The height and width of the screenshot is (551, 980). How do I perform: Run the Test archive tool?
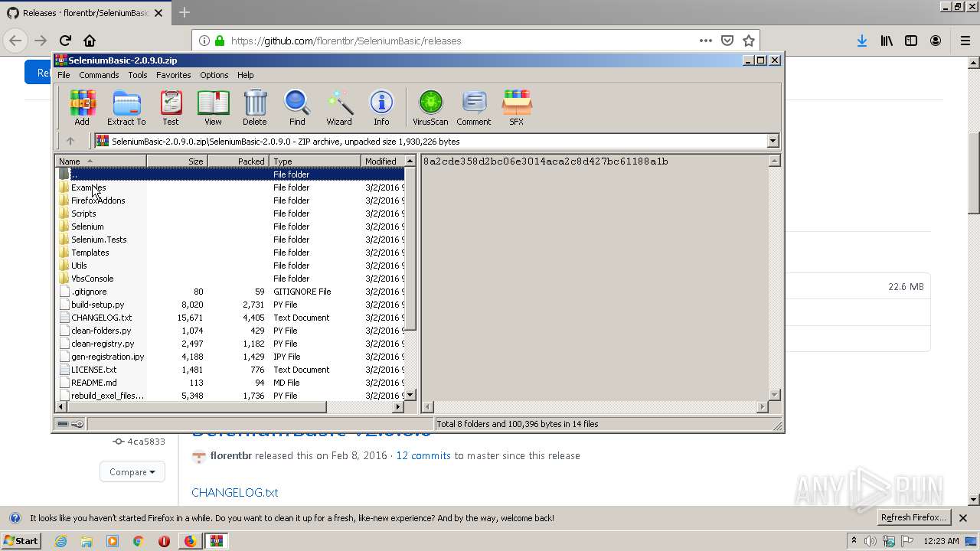(x=171, y=107)
